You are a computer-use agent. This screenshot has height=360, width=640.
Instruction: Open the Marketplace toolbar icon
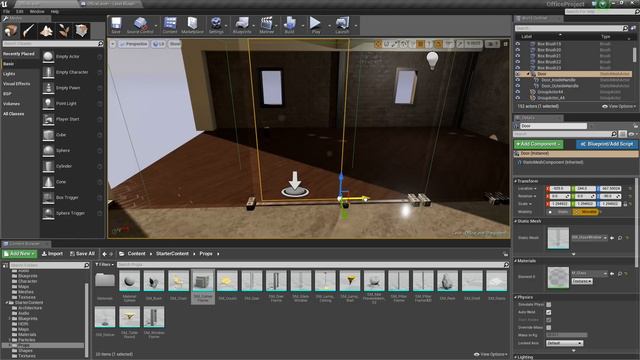(x=192, y=24)
